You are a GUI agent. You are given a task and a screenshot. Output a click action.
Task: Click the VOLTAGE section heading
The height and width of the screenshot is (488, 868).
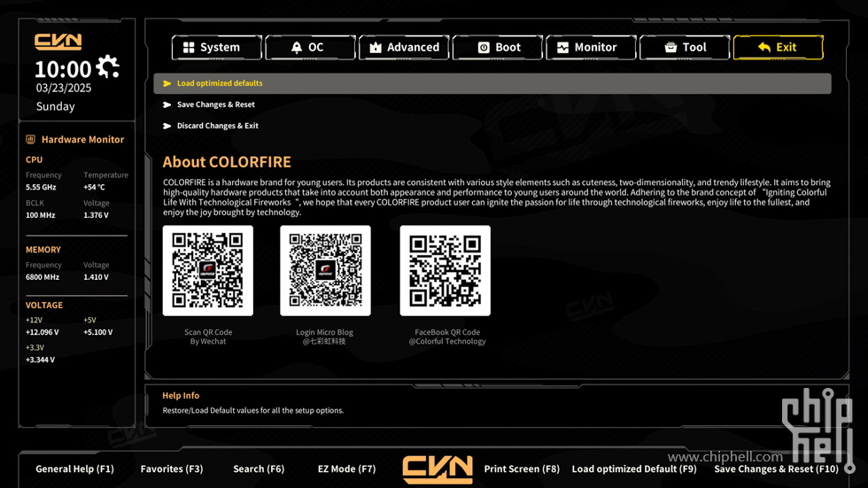(x=43, y=305)
